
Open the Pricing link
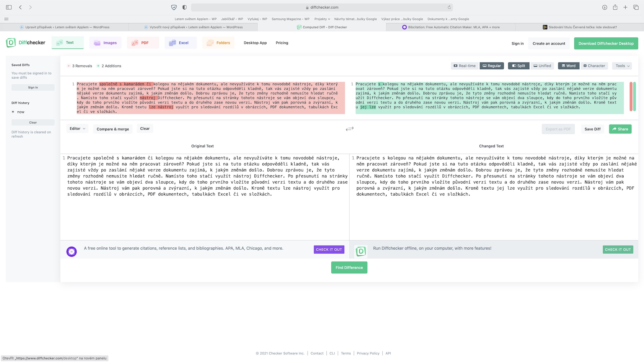[282, 43]
